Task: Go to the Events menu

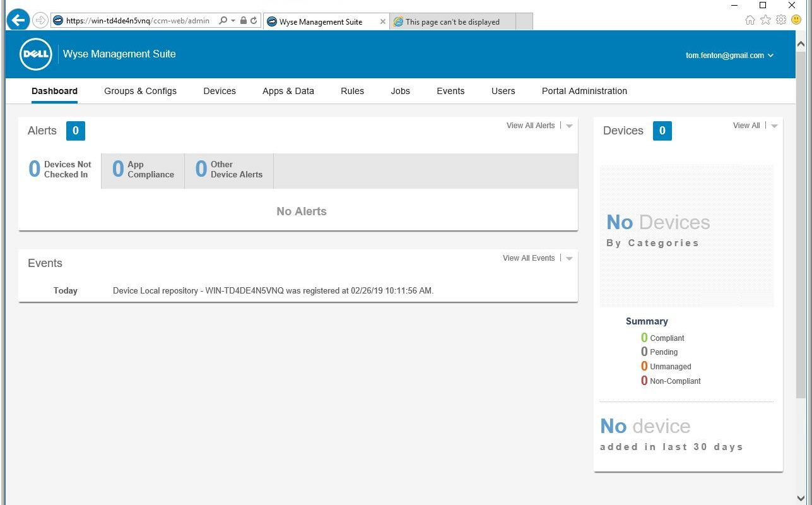Action: point(450,91)
